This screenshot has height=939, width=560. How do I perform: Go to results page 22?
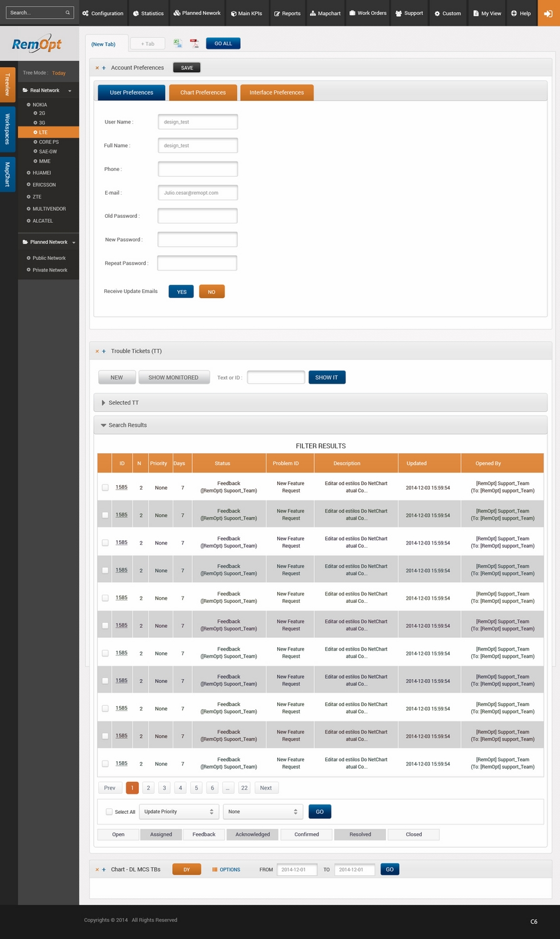tap(244, 788)
